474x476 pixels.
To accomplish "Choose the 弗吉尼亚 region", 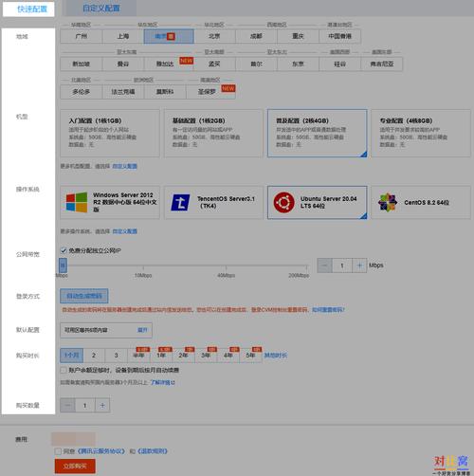I will coord(382,64).
